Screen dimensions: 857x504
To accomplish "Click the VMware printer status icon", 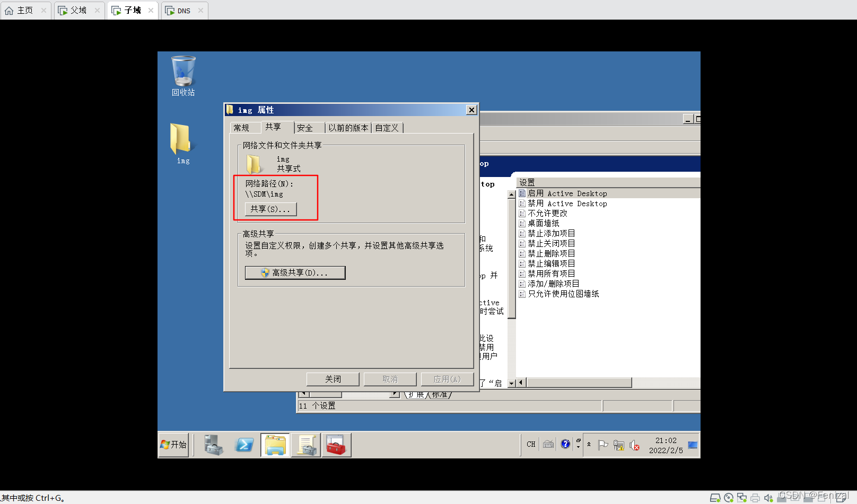I will click(x=755, y=498).
